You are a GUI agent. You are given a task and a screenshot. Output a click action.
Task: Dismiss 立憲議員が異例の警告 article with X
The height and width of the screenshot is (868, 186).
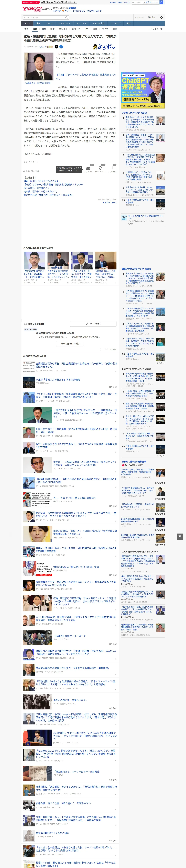(116, 371)
